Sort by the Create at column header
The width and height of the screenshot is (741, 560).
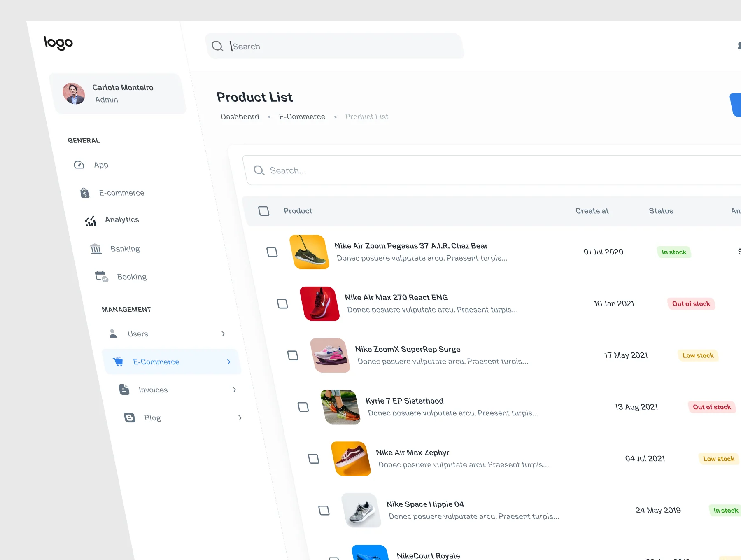(592, 211)
